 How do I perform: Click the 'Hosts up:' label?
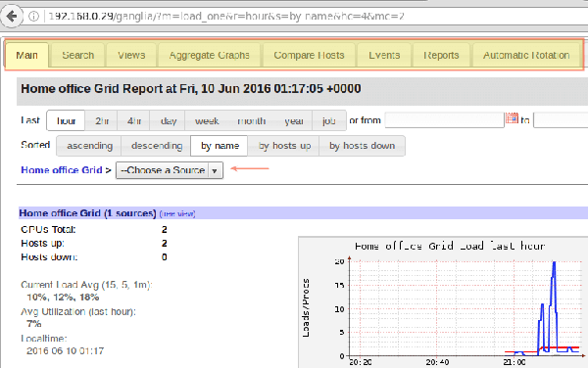point(43,244)
